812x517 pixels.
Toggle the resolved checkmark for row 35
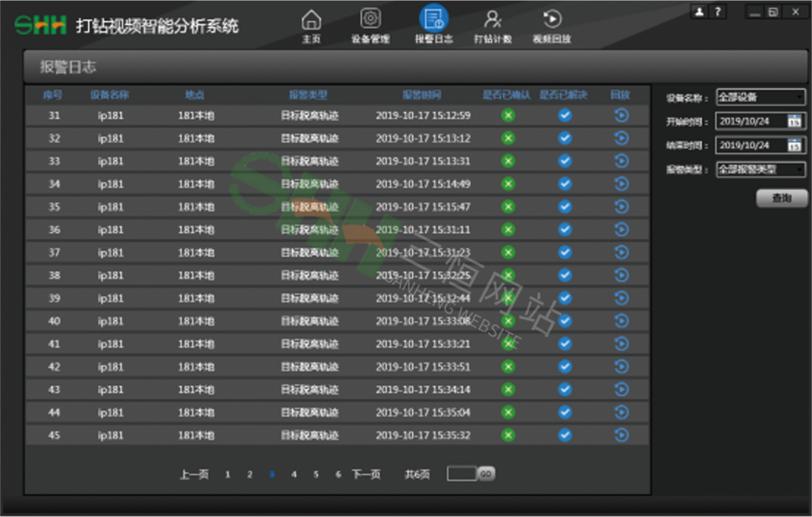[564, 207]
